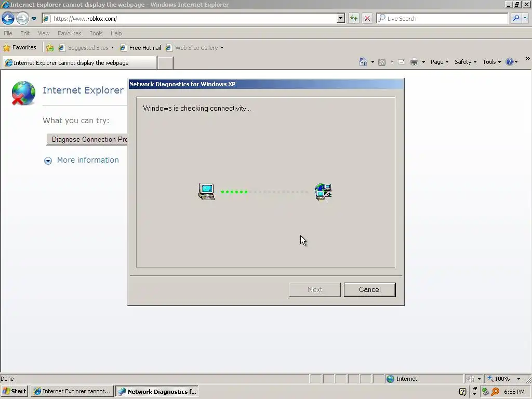Click Cancel in Network Diagnostics dialog

(369, 290)
